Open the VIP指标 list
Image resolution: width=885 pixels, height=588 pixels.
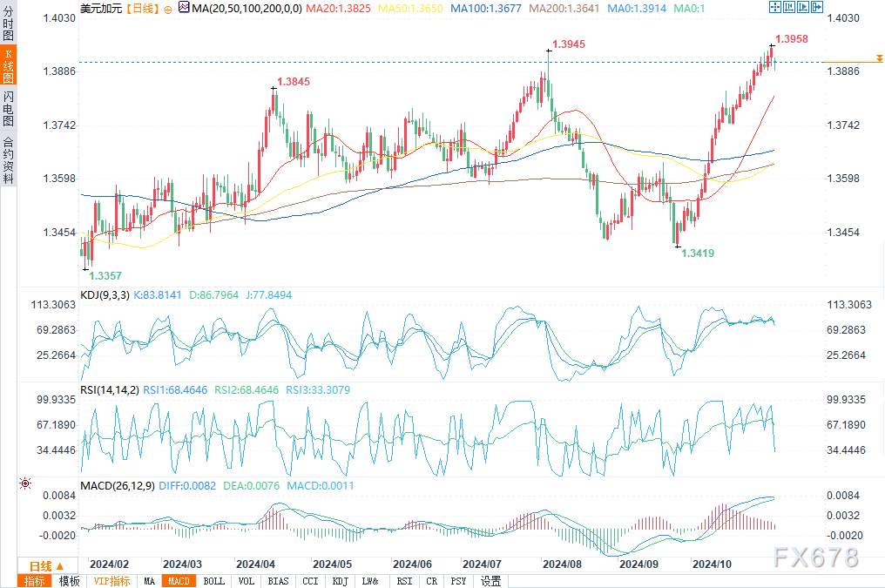pyautogui.click(x=111, y=581)
